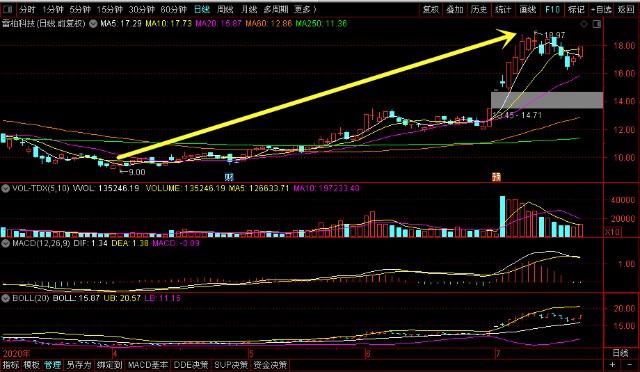
Task: Click the F10 company info button
Action: 552,9
